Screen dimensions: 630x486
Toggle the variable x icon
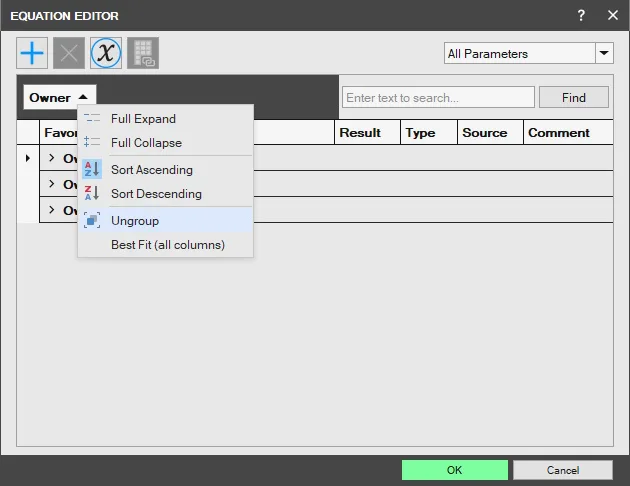tap(106, 53)
